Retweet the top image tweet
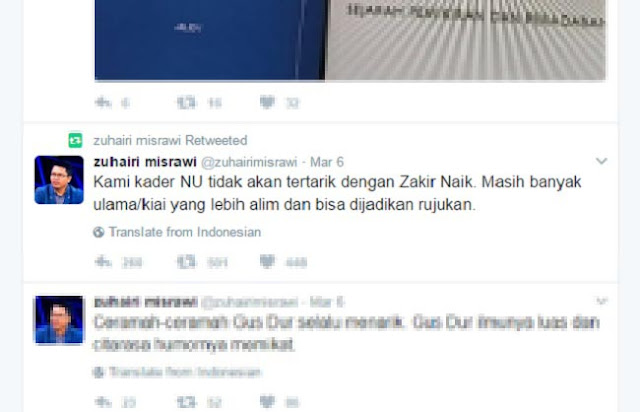 [x=186, y=102]
